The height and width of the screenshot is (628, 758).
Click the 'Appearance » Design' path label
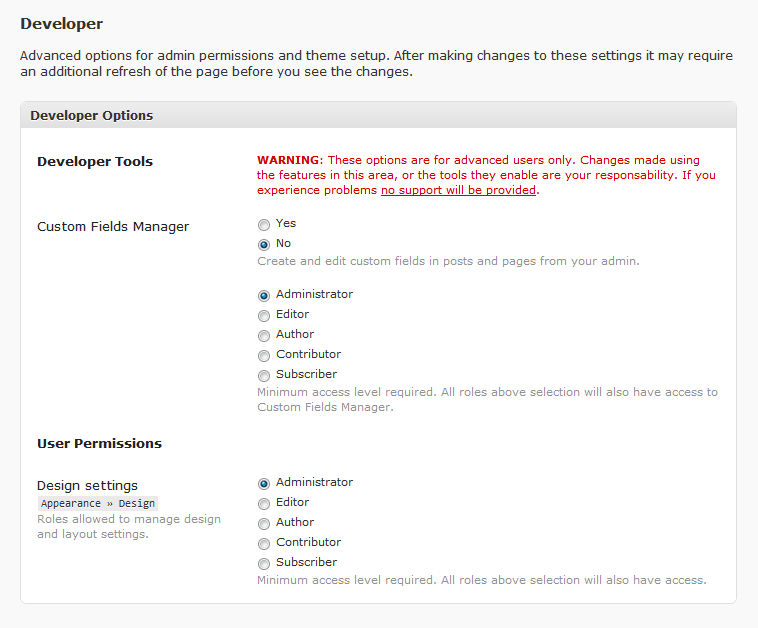coord(98,503)
